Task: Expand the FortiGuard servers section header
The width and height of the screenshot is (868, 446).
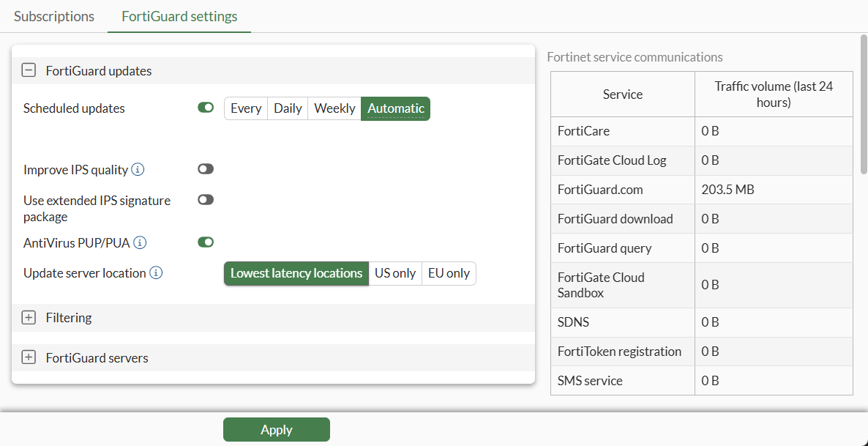Action: click(97, 358)
